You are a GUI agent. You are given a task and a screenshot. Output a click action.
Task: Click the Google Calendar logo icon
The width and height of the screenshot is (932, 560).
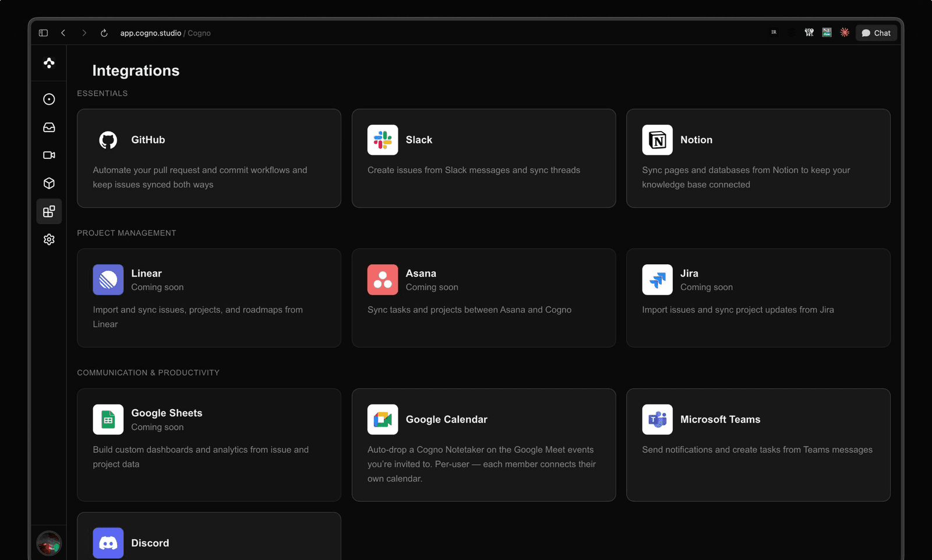[383, 420]
